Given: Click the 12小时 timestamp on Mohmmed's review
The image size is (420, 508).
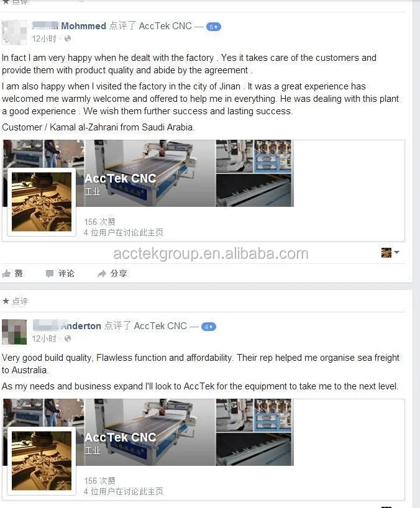Looking at the screenshot, I should [x=44, y=39].
